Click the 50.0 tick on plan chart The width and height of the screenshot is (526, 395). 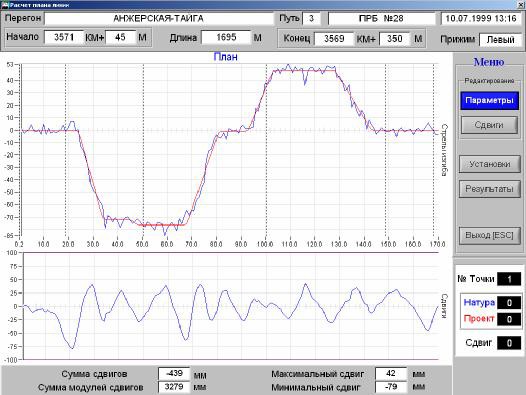pos(142,244)
